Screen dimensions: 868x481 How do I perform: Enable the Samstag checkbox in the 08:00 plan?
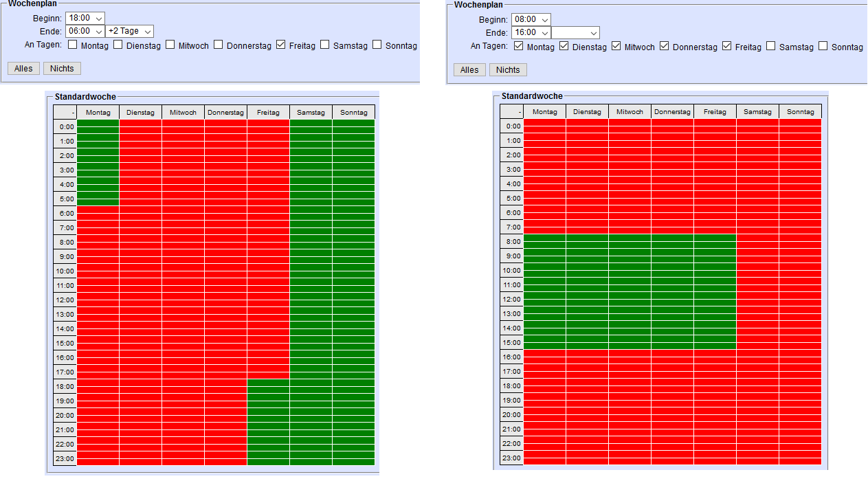(x=771, y=46)
